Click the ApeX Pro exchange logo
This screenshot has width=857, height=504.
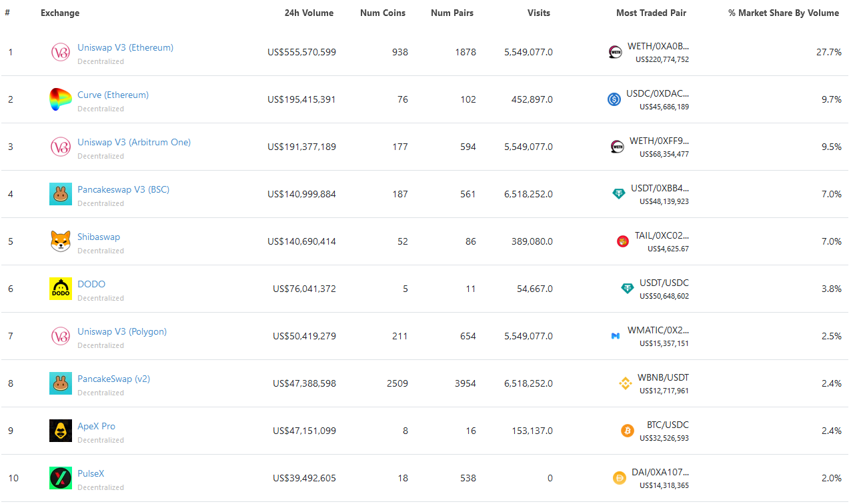[61, 431]
